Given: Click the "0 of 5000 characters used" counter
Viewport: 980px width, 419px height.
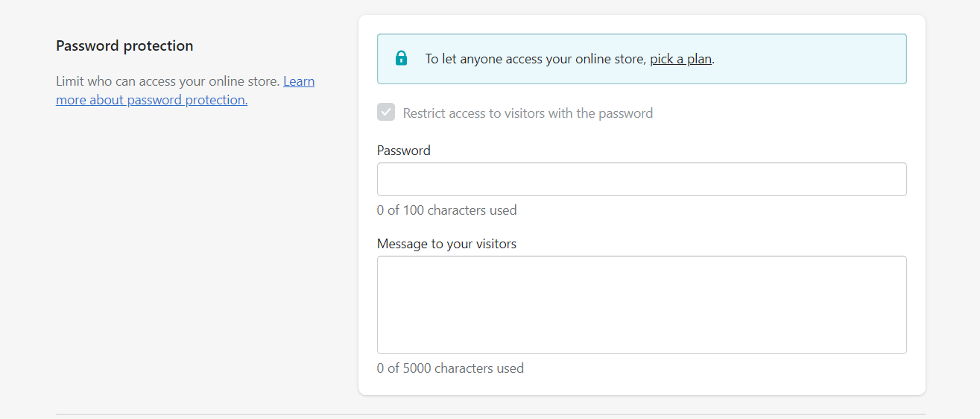Looking at the screenshot, I should (450, 368).
